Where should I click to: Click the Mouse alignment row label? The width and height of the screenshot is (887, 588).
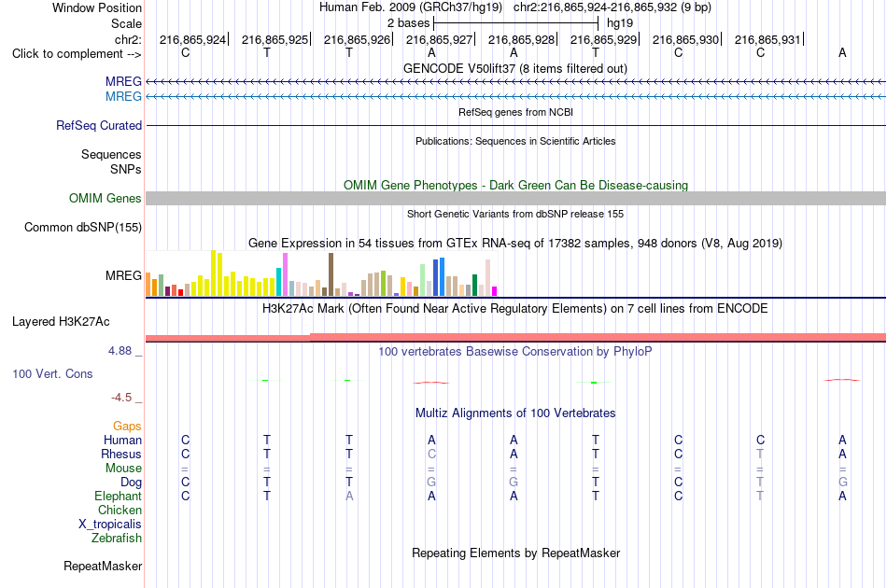123,469
